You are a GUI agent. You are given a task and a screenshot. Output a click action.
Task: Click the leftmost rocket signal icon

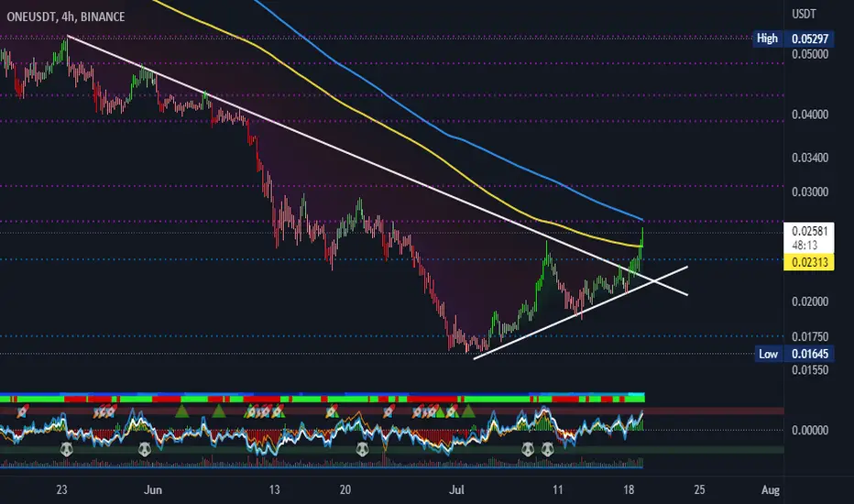[x=22, y=411]
